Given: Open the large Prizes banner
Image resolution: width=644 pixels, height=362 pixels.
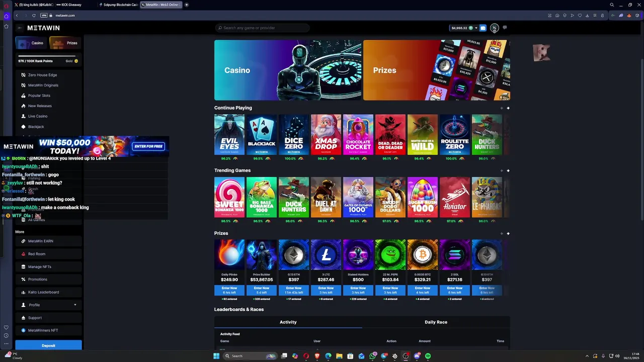Looking at the screenshot, I should [437, 70].
